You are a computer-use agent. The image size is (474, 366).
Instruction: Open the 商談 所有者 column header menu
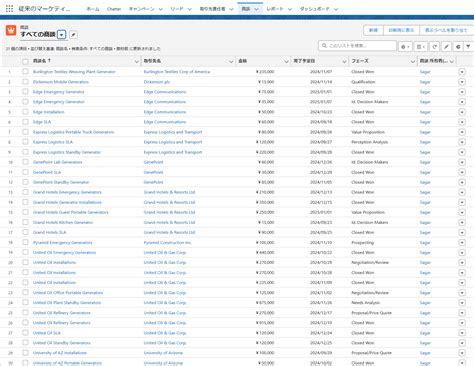(452, 61)
